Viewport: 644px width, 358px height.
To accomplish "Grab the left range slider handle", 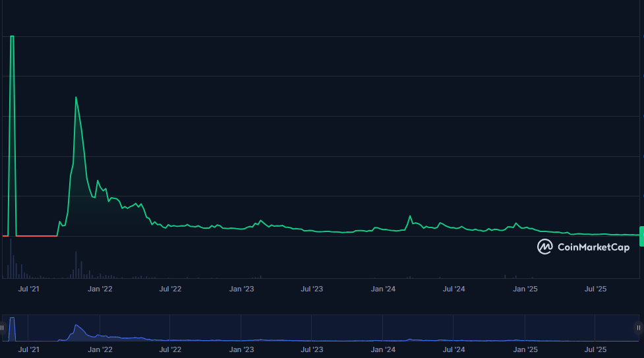I will tap(3, 328).
